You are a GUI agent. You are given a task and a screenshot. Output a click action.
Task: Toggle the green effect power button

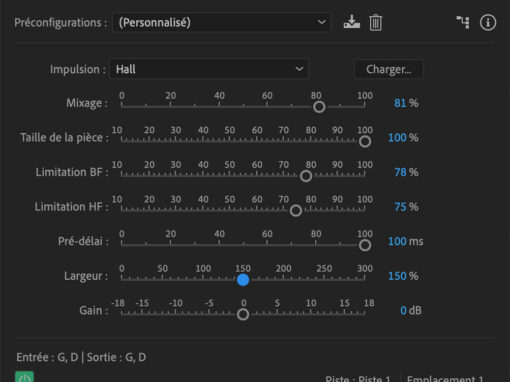click(24, 377)
